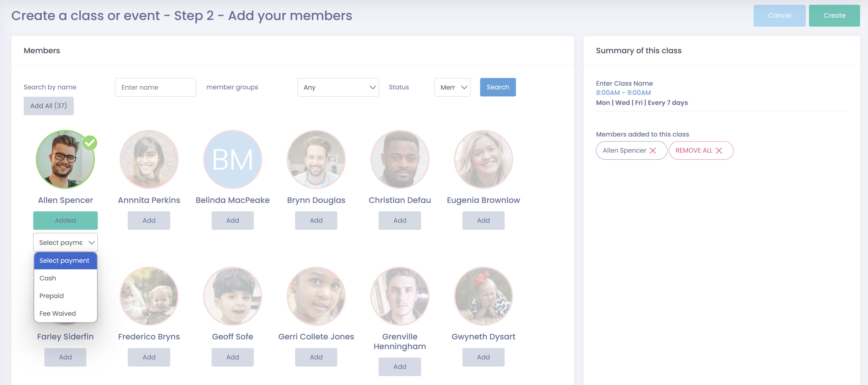Select Prepaid payment option
This screenshot has height=385, width=868.
(52, 296)
